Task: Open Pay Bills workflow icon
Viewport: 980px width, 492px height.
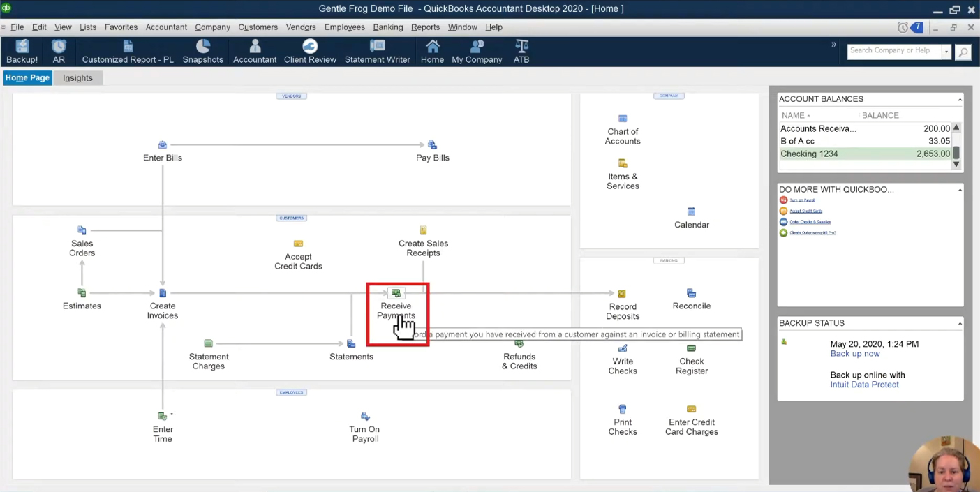Action: 432,145
